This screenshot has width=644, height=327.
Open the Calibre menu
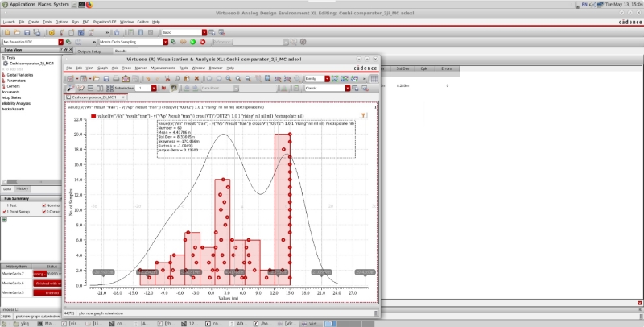pos(143,22)
